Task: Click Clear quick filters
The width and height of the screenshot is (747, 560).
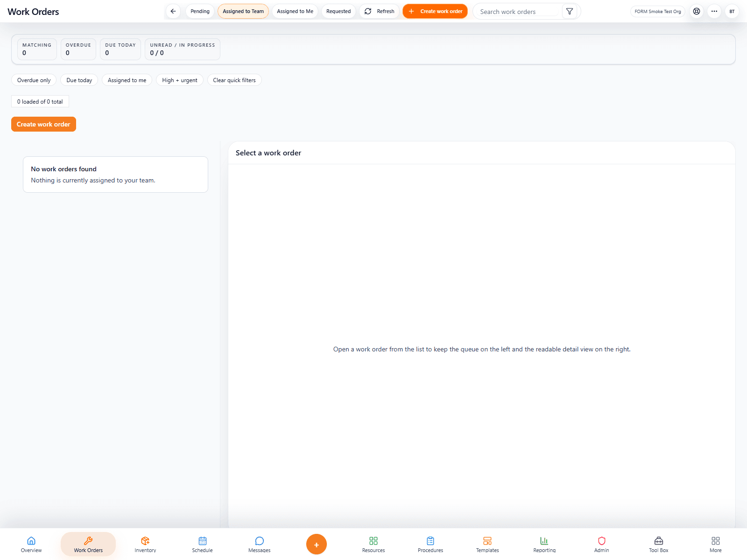Action: (x=234, y=80)
